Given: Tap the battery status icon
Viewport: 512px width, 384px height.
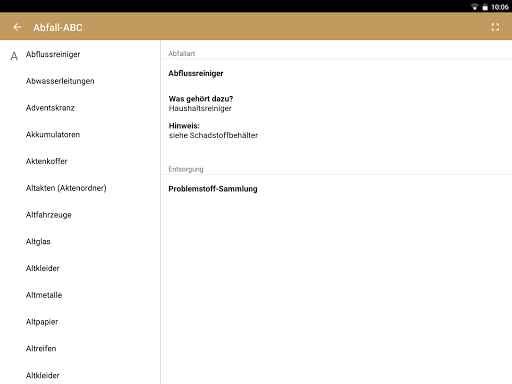Looking at the screenshot, I should [x=485, y=7].
